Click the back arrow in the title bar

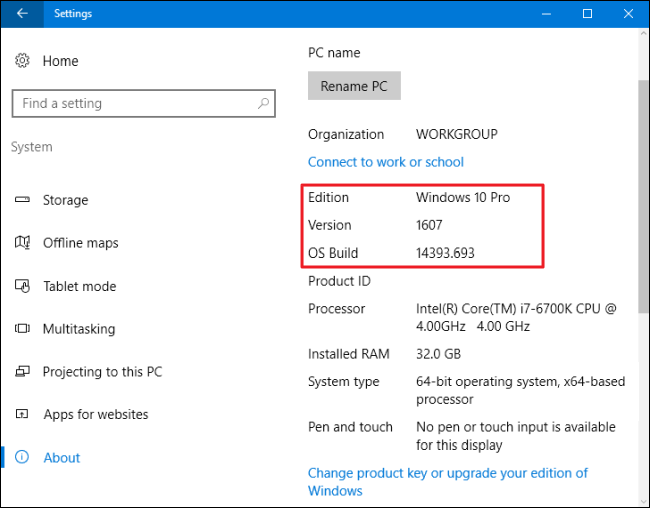pos(22,13)
